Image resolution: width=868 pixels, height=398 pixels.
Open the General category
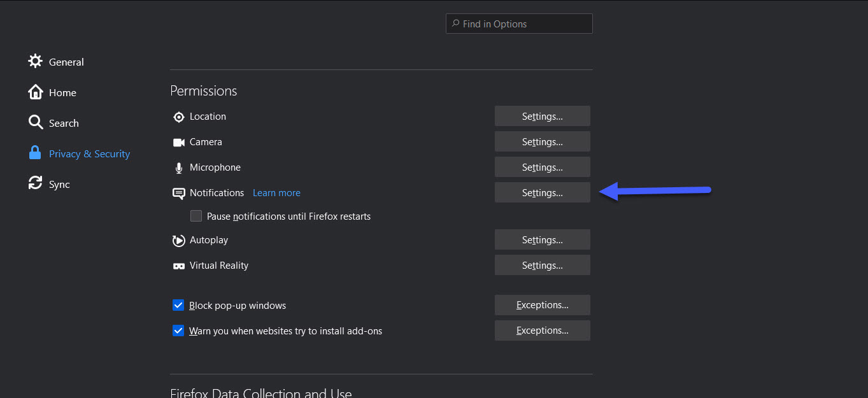(66, 62)
